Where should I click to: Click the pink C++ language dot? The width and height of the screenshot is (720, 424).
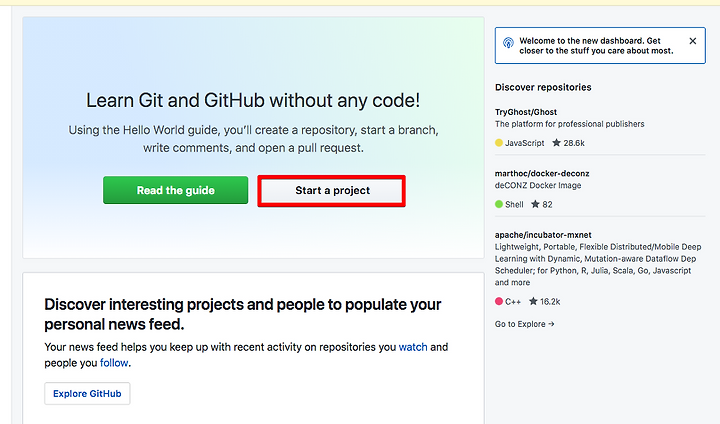pos(499,301)
